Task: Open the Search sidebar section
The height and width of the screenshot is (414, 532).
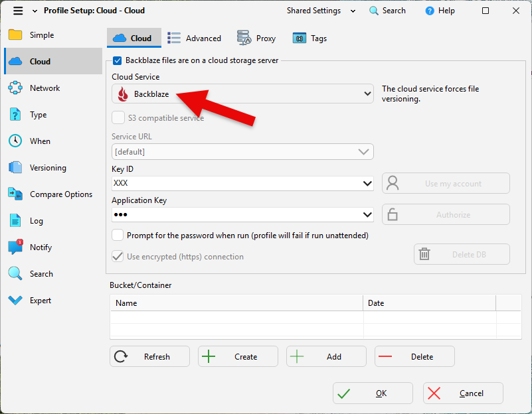Action: (53, 274)
